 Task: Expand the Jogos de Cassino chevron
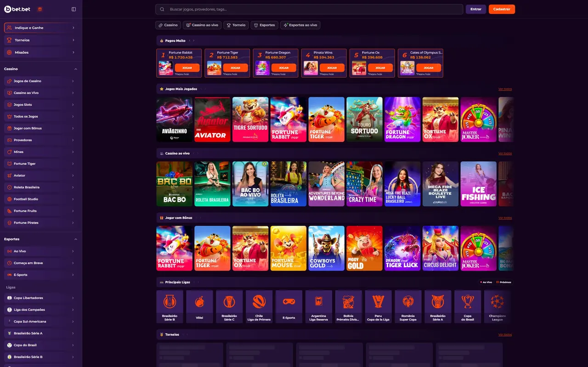pos(73,81)
